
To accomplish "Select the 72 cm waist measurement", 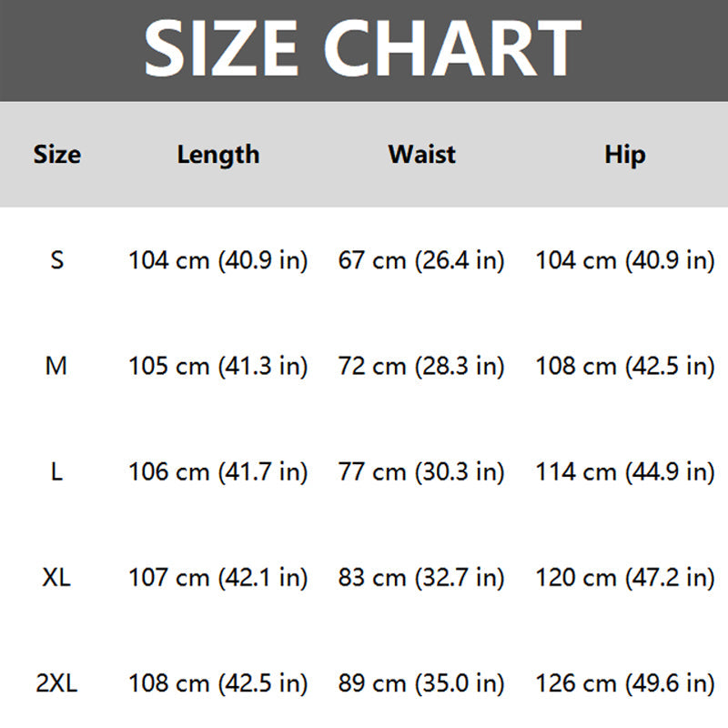I will tap(421, 367).
